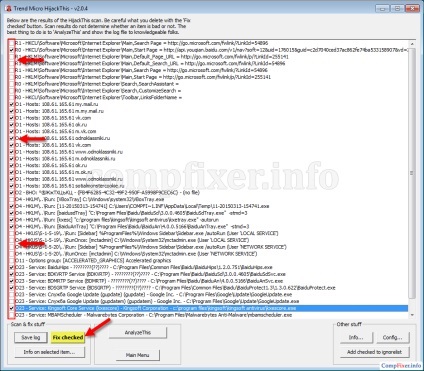424x371 pixels.
Task: Click the results list scroll up arrow
Action: tap(412, 44)
